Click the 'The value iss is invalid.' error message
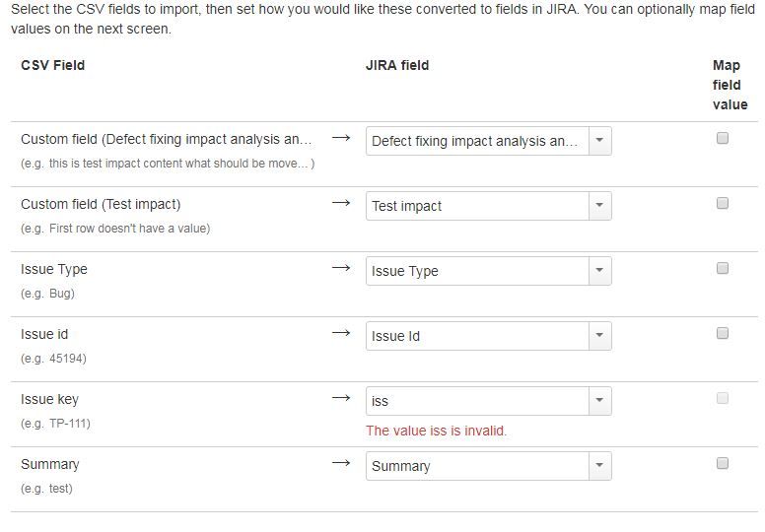 [437, 431]
